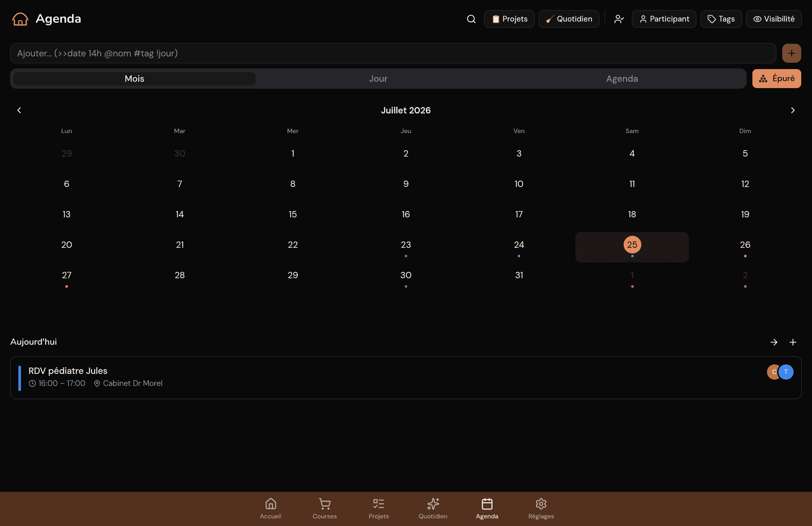Go to previous month with left chevron
The height and width of the screenshot is (526, 812).
[x=19, y=110]
